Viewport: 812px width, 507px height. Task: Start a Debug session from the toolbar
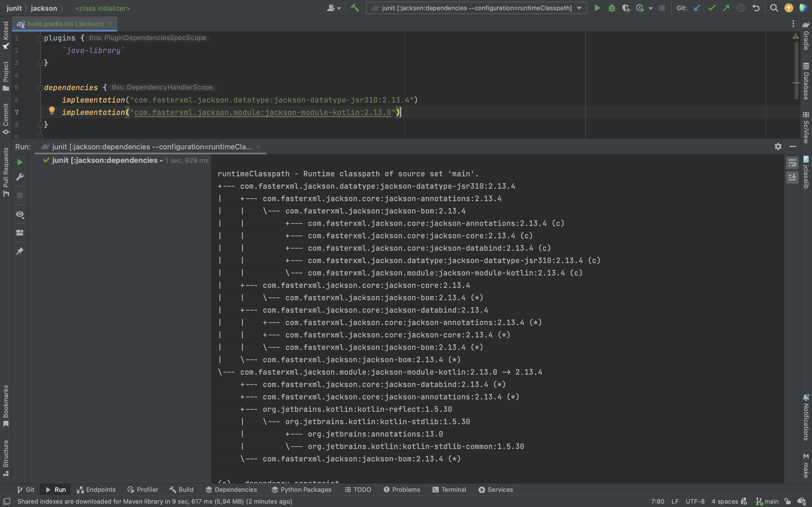pos(611,8)
